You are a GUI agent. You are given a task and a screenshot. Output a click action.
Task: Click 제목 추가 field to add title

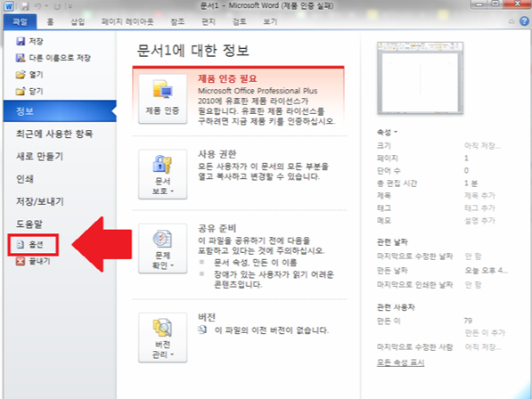tap(479, 196)
